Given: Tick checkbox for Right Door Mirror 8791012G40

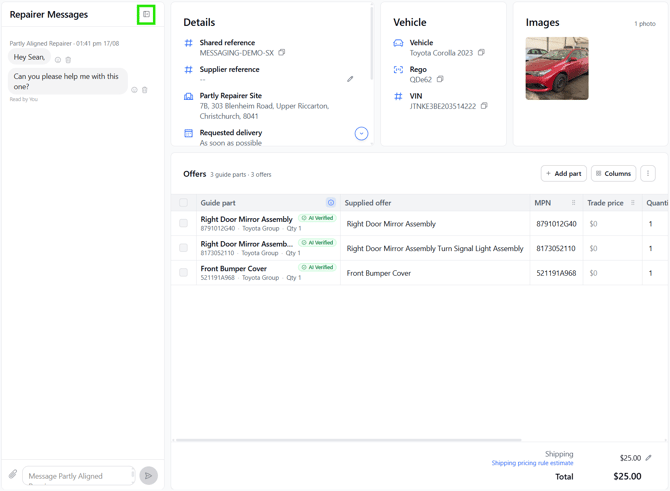Looking at the screenshot, I should (183, 223).
